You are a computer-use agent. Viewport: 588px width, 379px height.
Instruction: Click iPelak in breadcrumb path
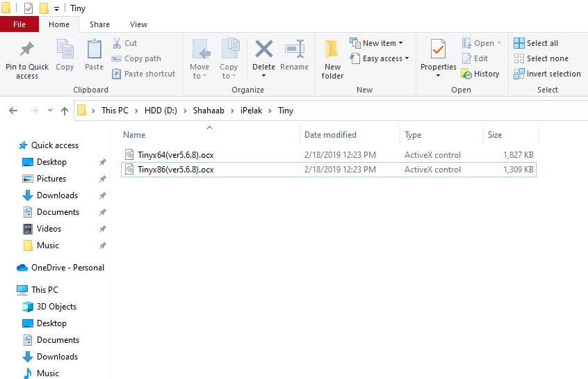coord(251,111)
